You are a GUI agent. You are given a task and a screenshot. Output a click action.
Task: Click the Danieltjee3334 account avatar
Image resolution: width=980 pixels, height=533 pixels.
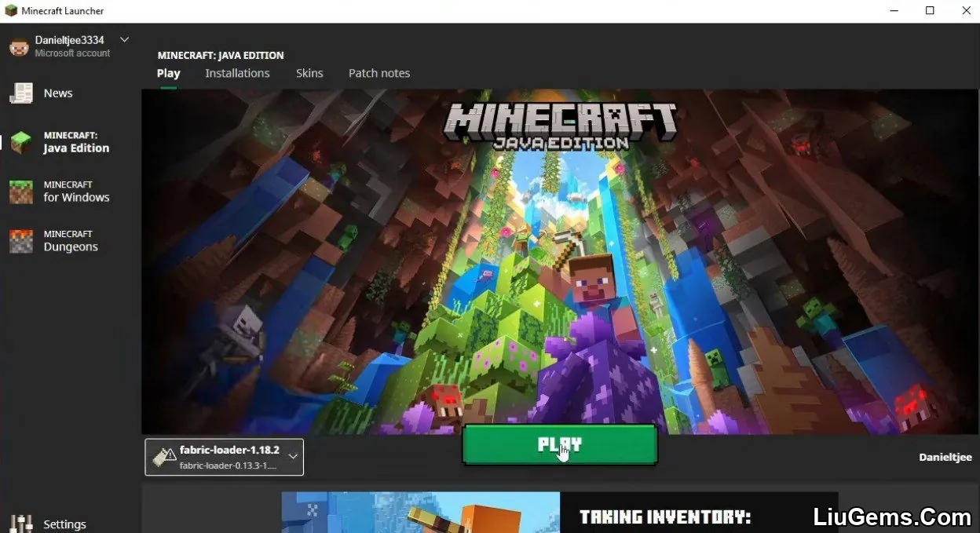point(19,46)
